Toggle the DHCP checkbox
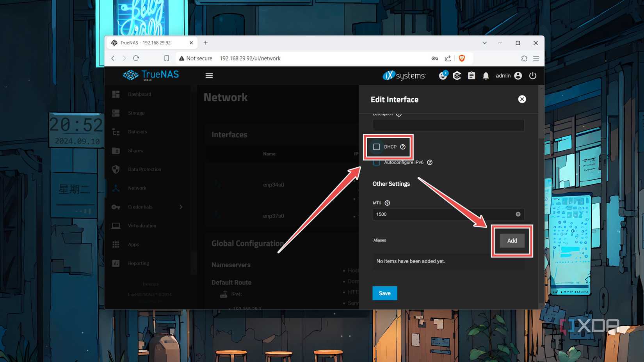Screen dimensions: 644x362 point(376,147)
